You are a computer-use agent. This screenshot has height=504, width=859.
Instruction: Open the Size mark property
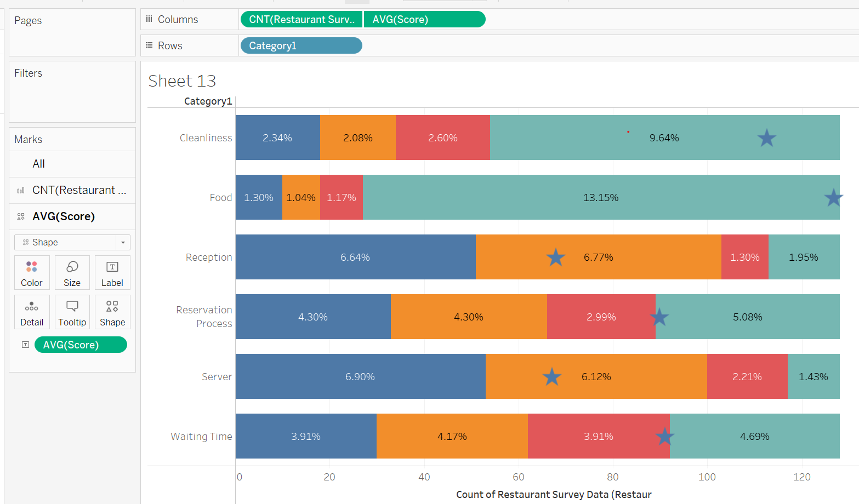click(72, 272)
